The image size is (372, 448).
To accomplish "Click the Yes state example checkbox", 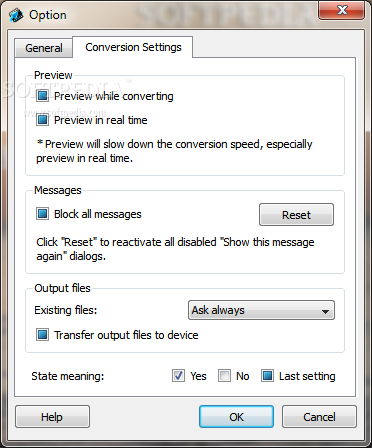I will point(178,376).
